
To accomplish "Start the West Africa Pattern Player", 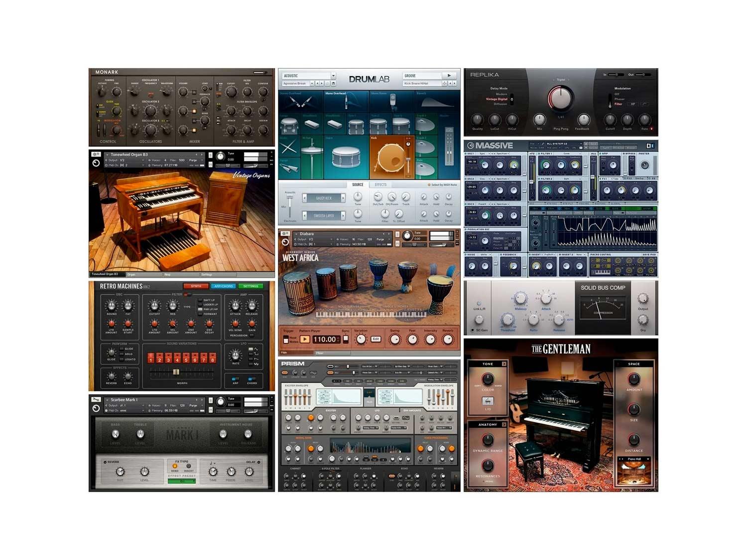I will pos(304,339).
